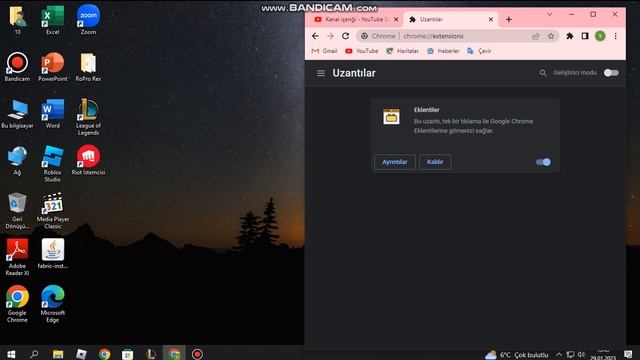640x360 pixels.
Task: Select the RoPro Rex folder icon
Action: [x=88, y=67]
